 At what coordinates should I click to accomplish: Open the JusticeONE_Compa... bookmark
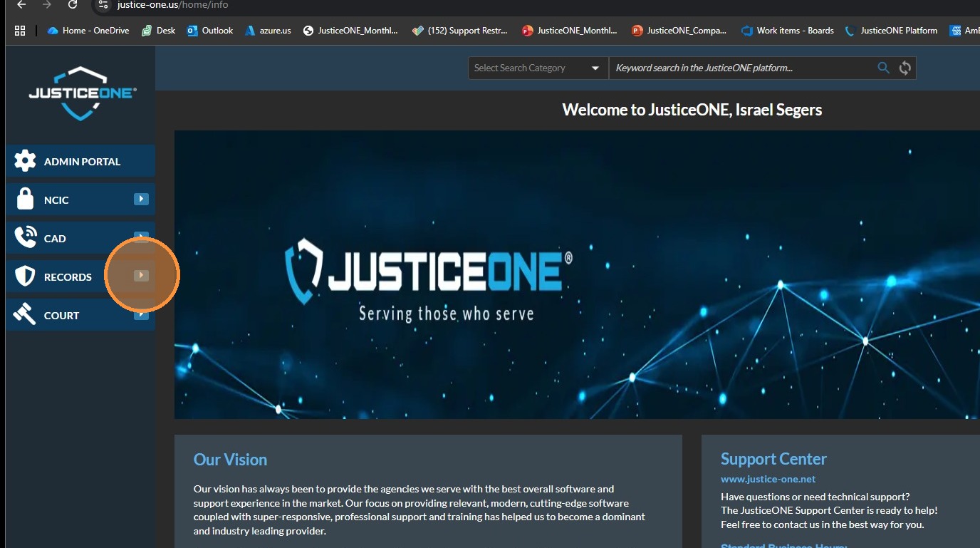click(679, 31)
